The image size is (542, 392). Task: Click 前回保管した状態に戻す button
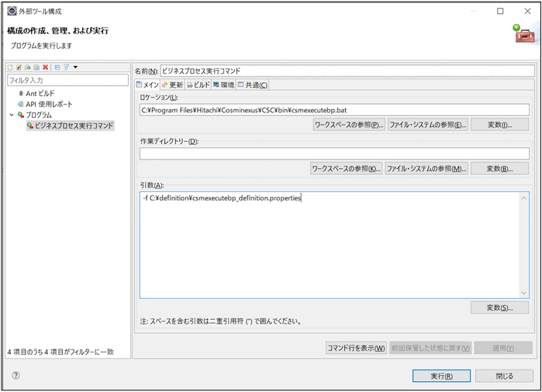pos(430,348)
